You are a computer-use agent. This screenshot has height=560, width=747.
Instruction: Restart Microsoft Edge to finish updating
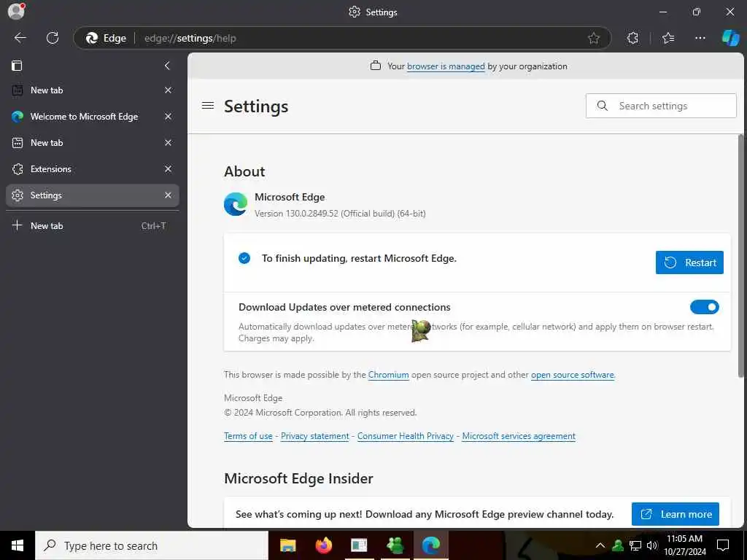pyautogui.click(x=689, y=262)
